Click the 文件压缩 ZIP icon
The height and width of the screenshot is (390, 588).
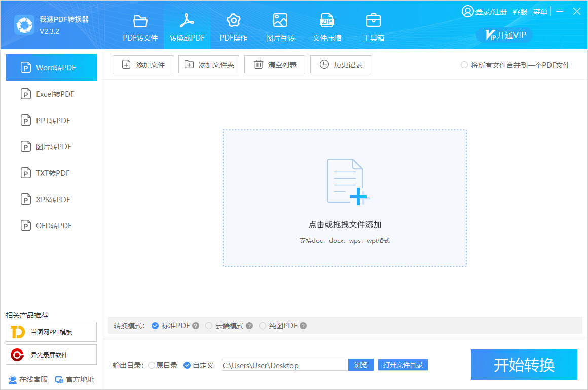326,21
